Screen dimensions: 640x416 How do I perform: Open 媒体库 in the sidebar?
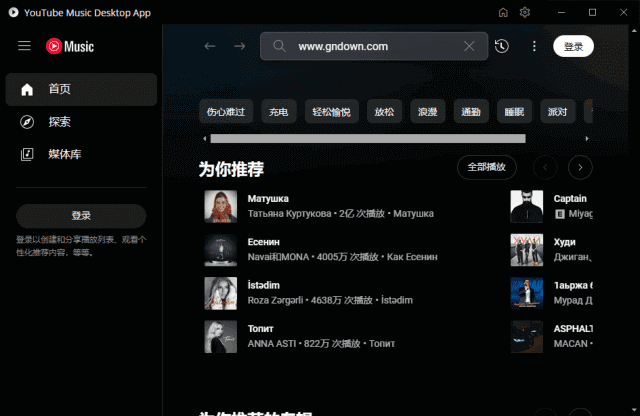point(81,154)
